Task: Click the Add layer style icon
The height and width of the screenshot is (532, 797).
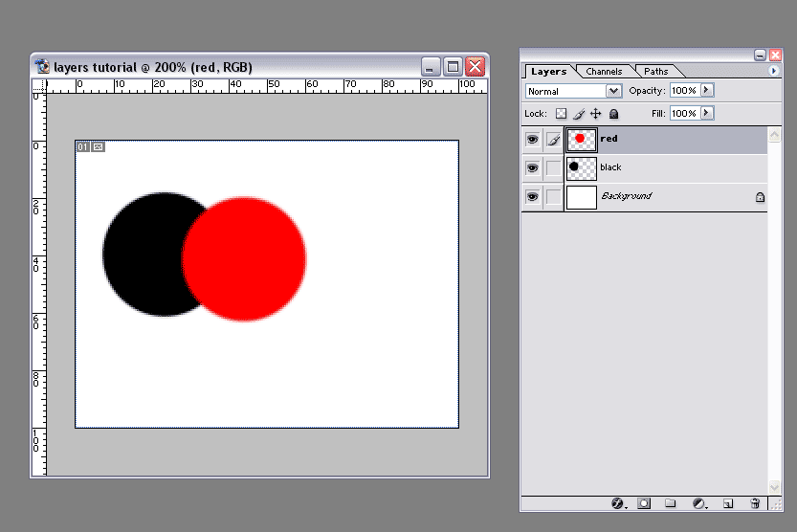Action: (x=617, y=502)
